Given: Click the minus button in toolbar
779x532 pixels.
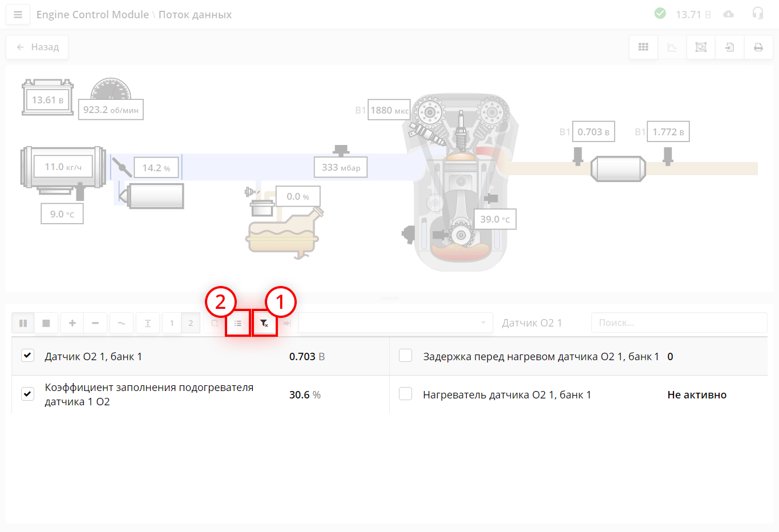Looking at the screenshot, I should coord(95,323).
